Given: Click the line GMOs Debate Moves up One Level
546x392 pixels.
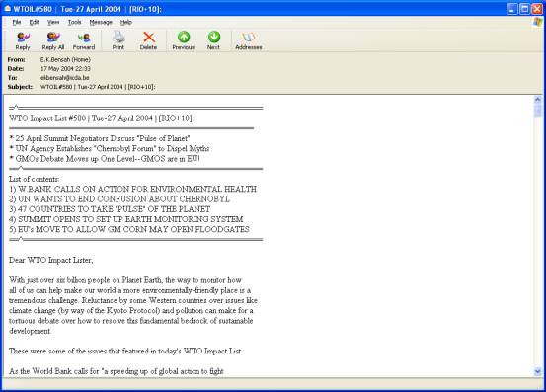Looking at the screenshot, I should (105, 158).
